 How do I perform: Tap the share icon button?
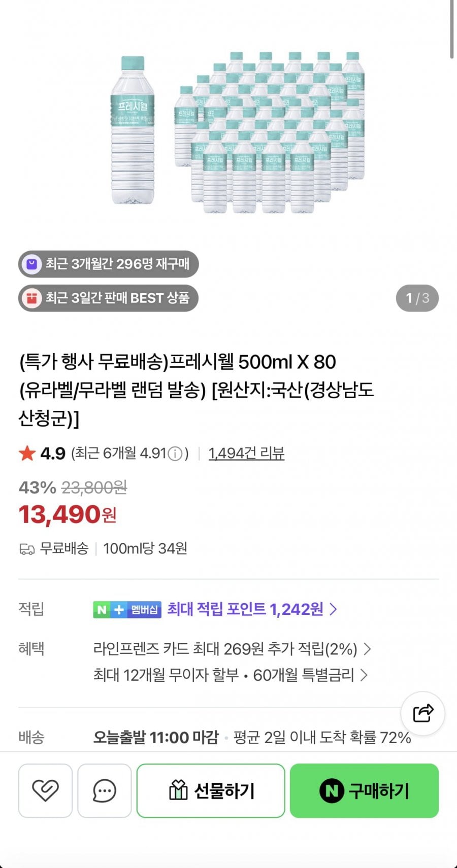[x=423, y=713]
